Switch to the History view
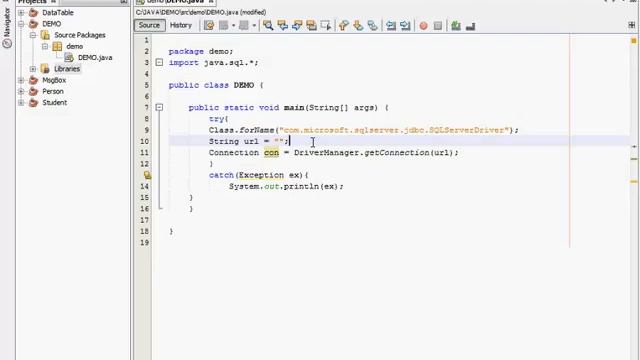 click(181, 25)
